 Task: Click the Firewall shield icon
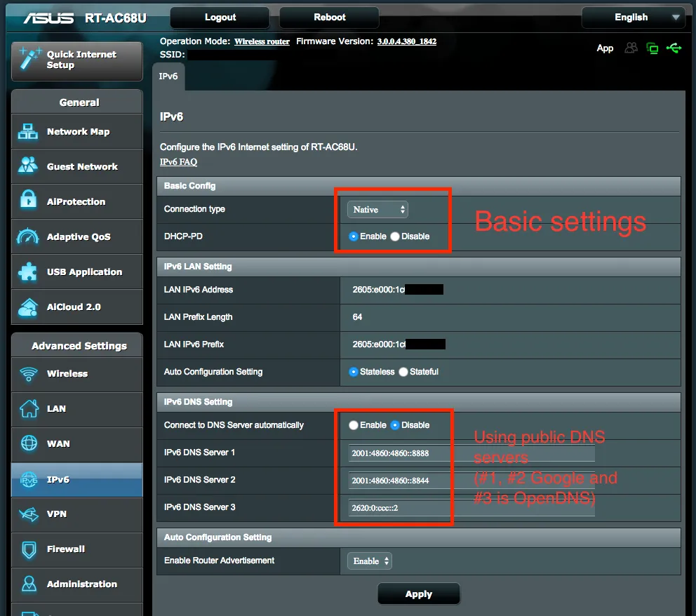point(29,549)
